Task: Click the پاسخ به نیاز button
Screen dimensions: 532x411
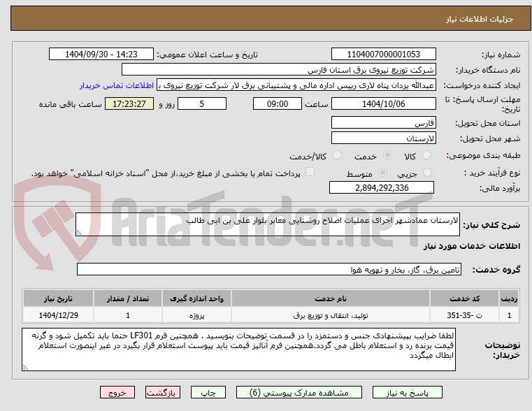Action: (x=407, y=392)
